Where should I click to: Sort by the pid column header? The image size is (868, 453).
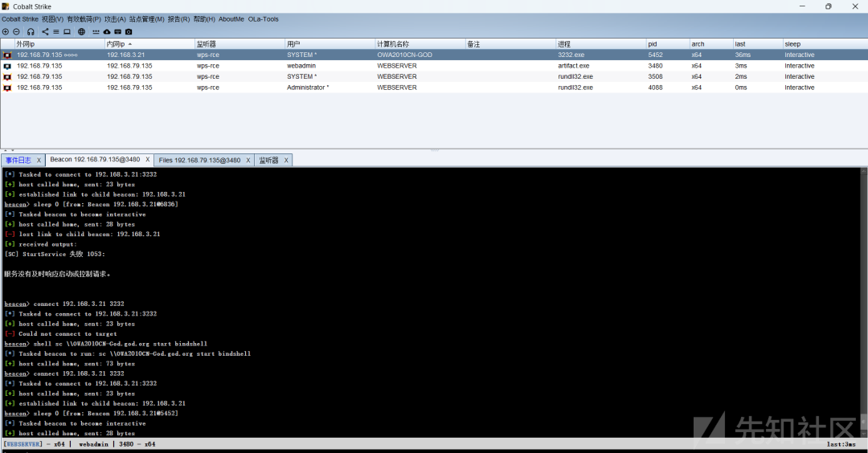(x=668, y=43)
